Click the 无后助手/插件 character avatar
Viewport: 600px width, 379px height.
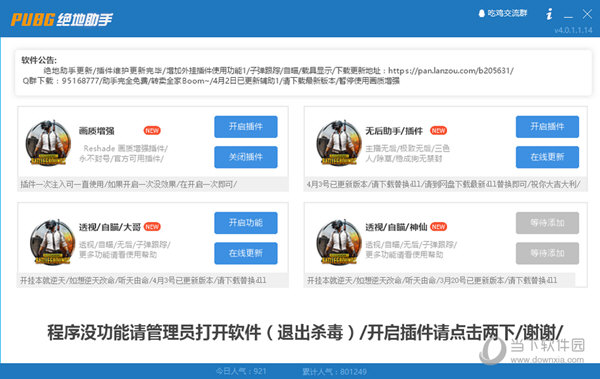(339, 143)
